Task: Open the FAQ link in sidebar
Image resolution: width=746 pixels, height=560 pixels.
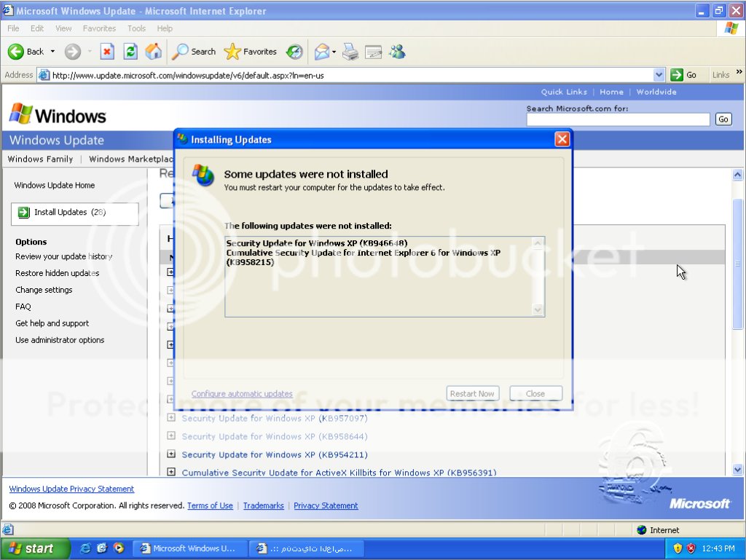Action: pyautogui.click(x=23, y=307)
